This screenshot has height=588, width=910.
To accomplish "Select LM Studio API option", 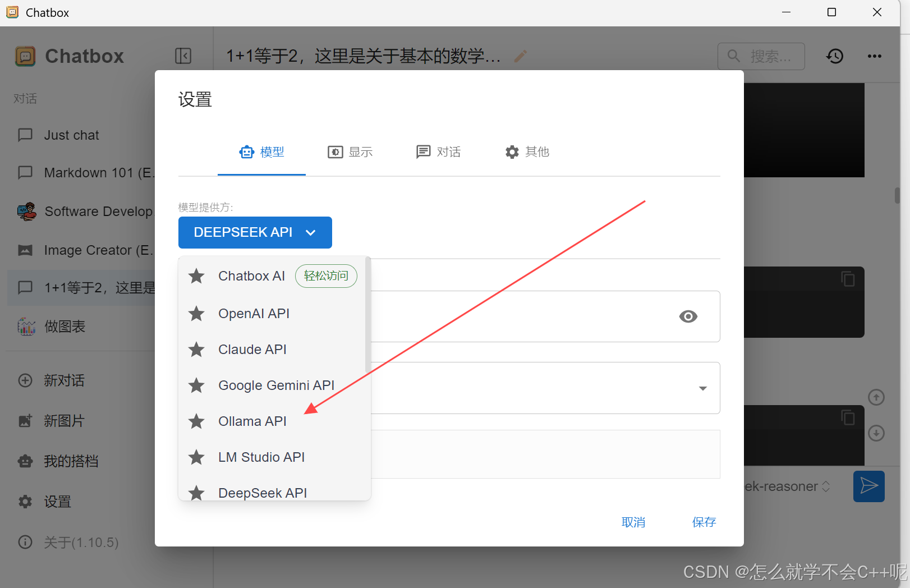I will 272,457.
